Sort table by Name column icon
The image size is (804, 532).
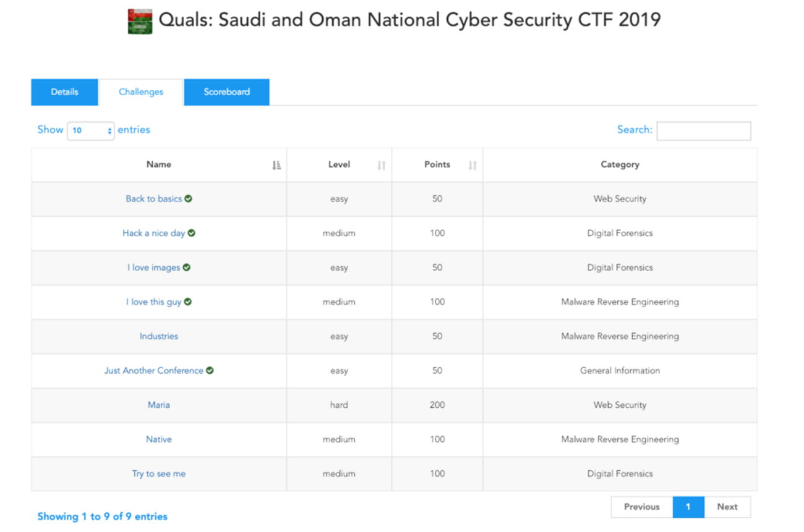276,165
